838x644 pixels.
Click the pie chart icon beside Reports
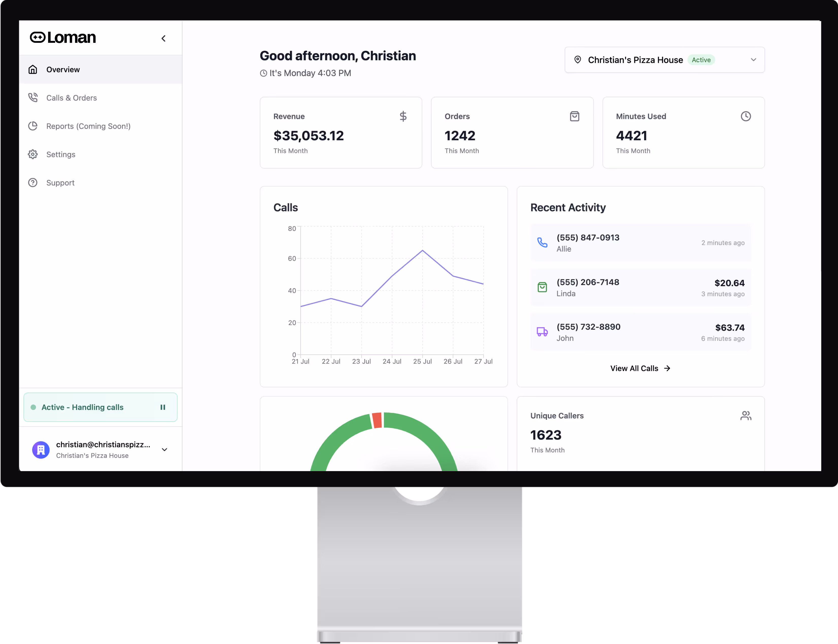click(33, 126)
